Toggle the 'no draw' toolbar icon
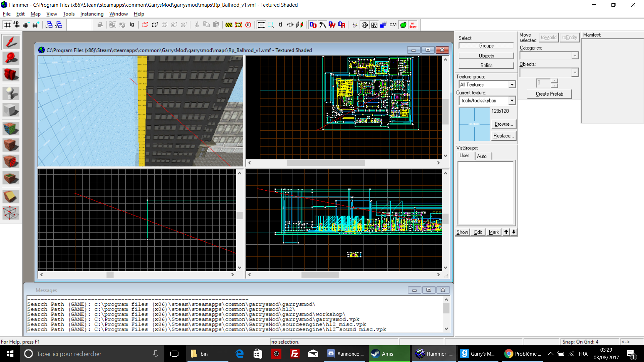Screen dimensions: 644x362 413,25
